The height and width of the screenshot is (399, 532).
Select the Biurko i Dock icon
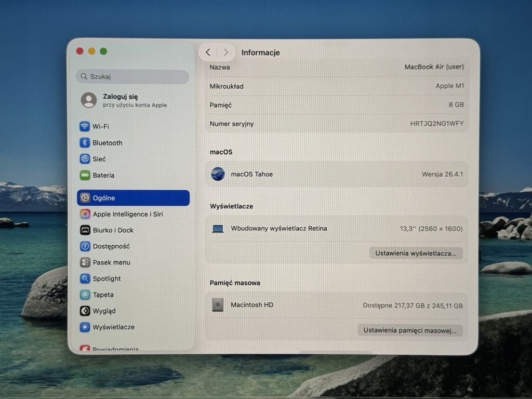point(85,230)
